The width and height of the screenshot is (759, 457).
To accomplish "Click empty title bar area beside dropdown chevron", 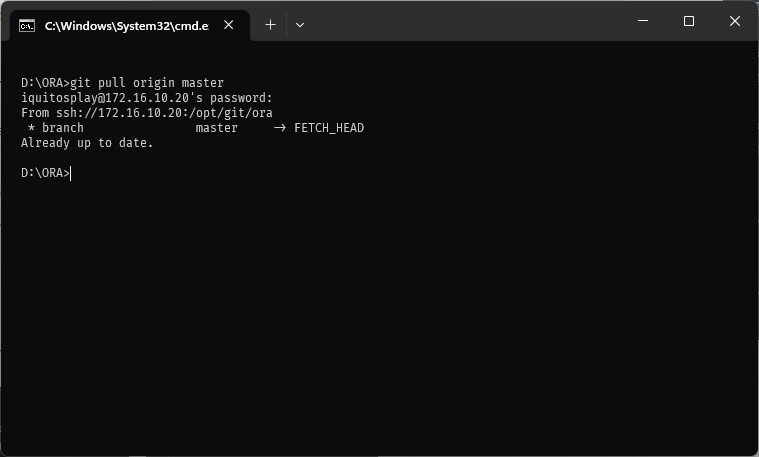I will pos(465,22).
